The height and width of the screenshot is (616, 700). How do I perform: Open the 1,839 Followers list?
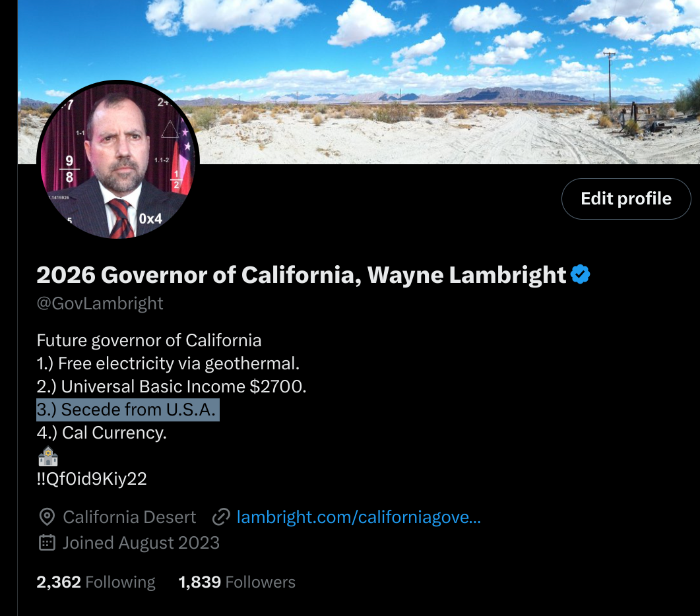(237, 582)
